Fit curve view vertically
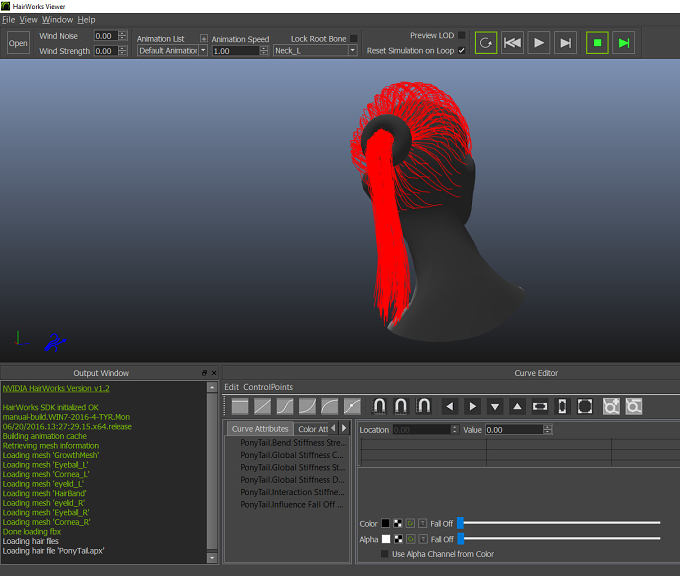 pos(562,406)
